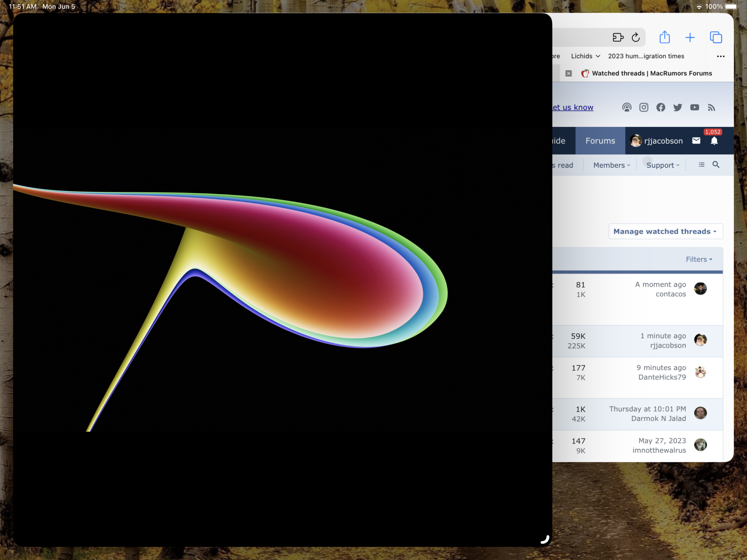Click the 147 replies count
This screenshot has height=560, width=747.
click(x=578, y=441)
